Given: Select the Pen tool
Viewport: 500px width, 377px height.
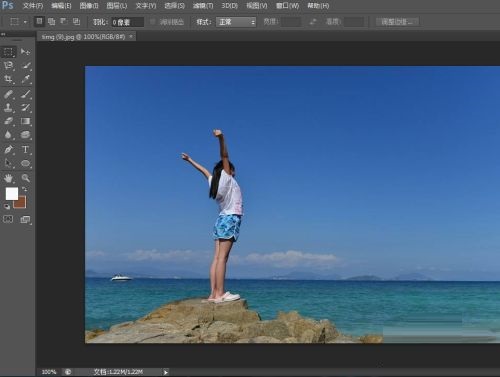Looking at the screenshot, I should point(8,149).
